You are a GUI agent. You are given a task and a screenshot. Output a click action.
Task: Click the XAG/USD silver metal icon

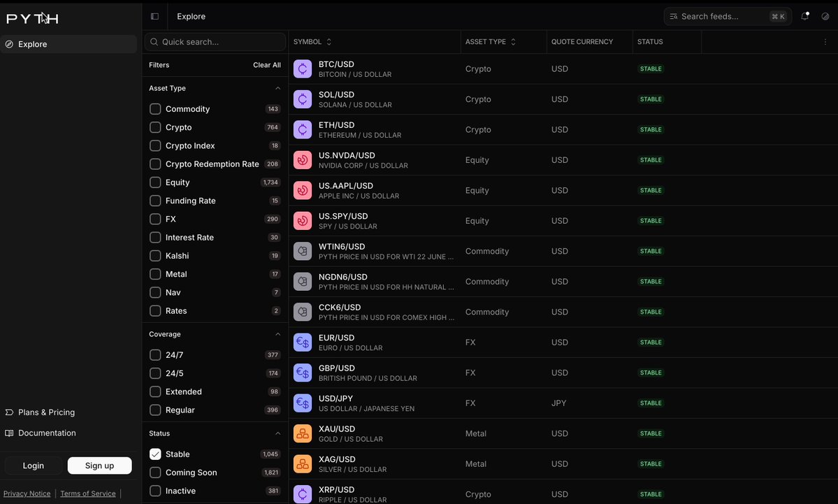303,464
